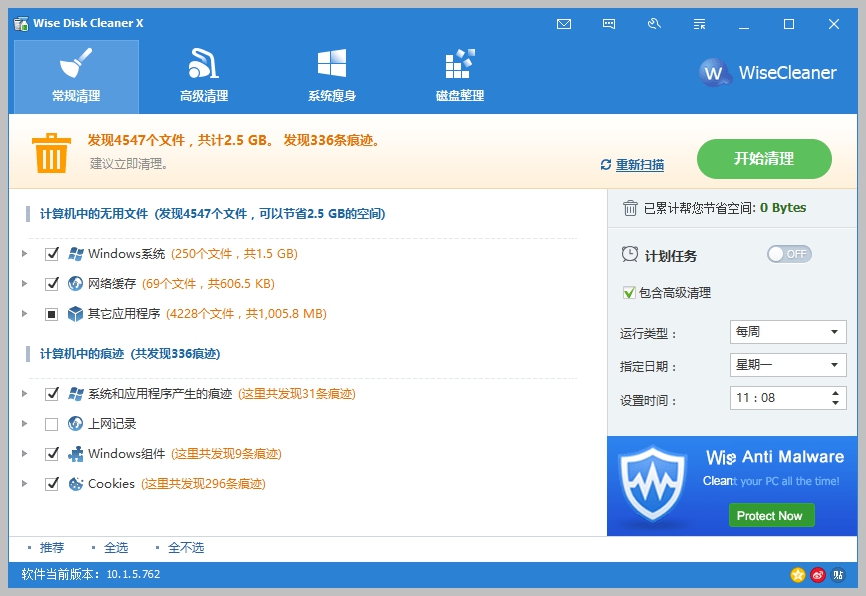866x596 pixels.
Task: Click the wrench settings icon in titlebar
Action: 654,23
